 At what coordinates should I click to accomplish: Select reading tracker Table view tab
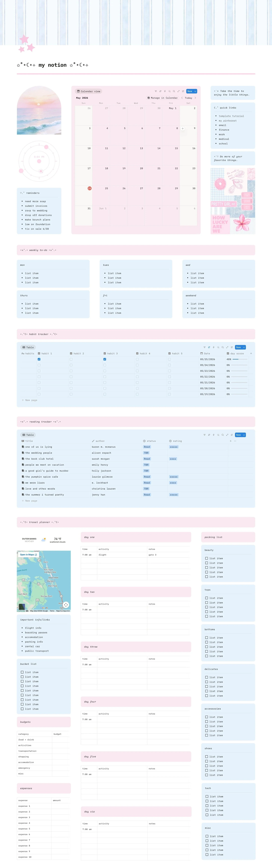(28, 435)
